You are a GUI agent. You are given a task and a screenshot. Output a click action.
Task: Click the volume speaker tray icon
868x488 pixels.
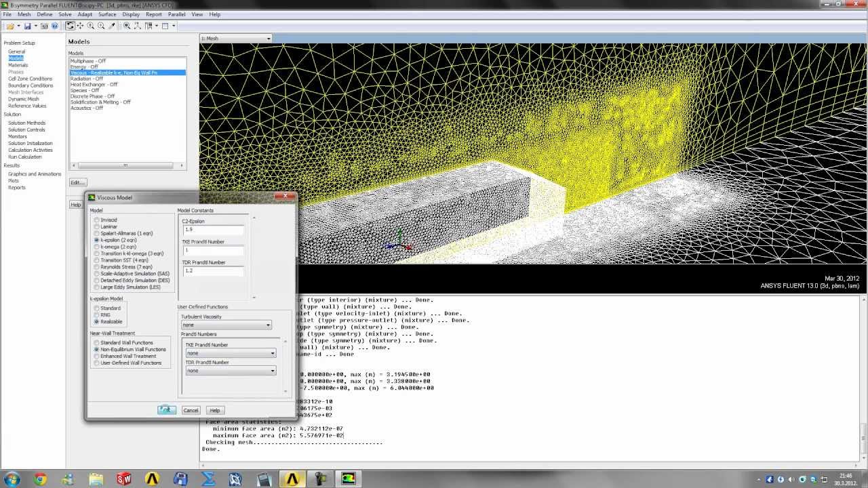[791, 479]
